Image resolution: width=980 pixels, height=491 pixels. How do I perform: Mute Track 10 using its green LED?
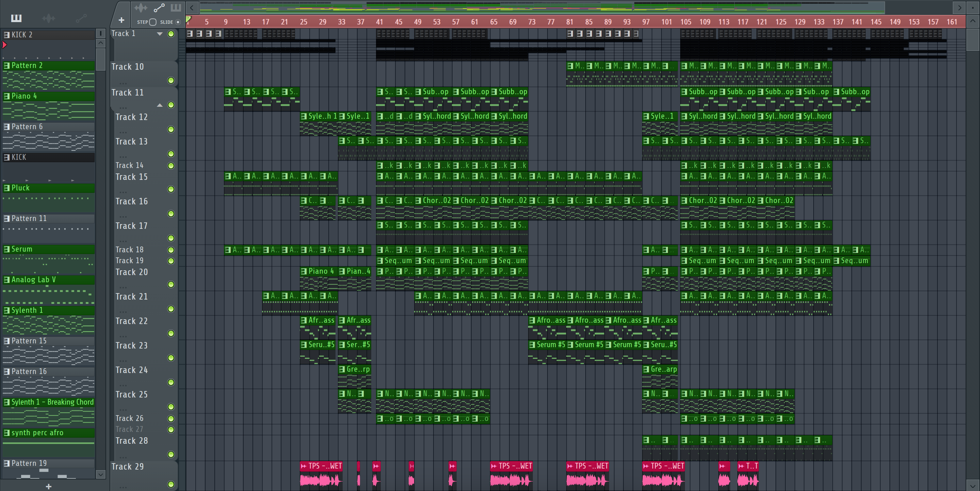171,81
